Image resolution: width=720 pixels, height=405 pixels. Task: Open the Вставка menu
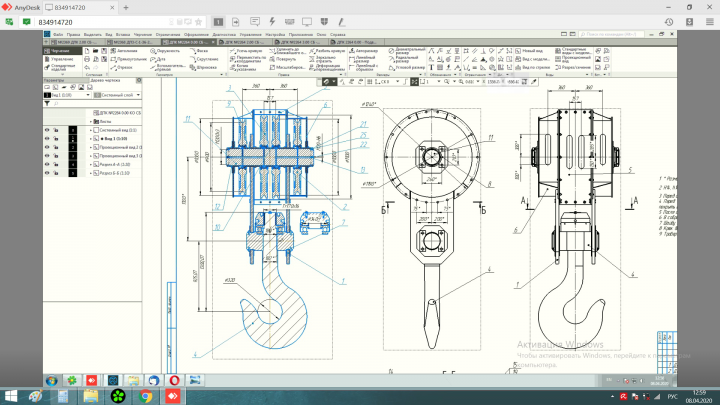[x=123, y=34]
